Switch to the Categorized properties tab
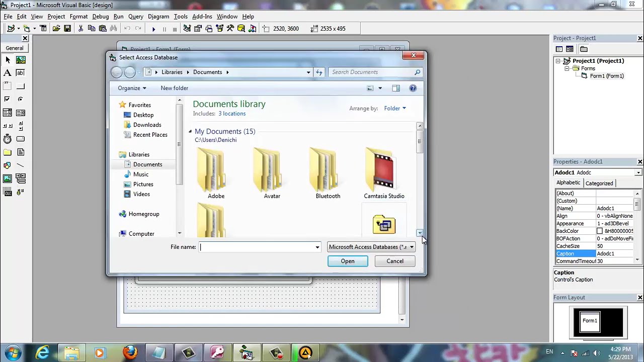This screenshot has height=362, width=644. tap(599, 184)
